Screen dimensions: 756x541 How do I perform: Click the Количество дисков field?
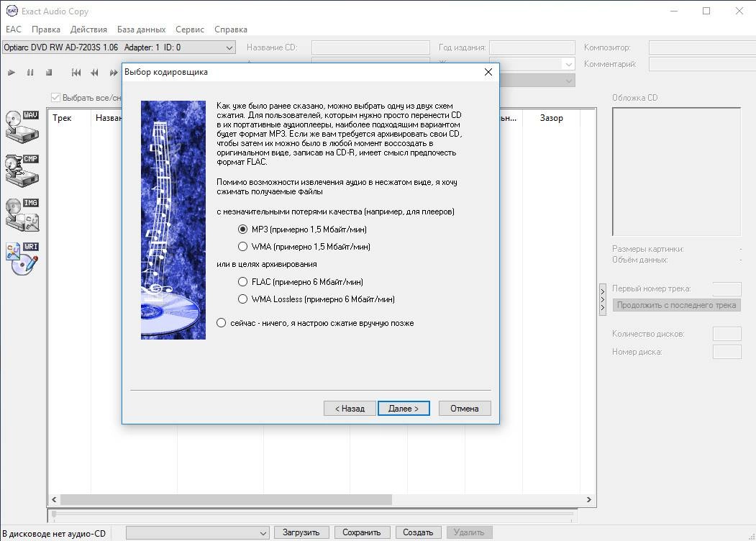pos(727,334)
